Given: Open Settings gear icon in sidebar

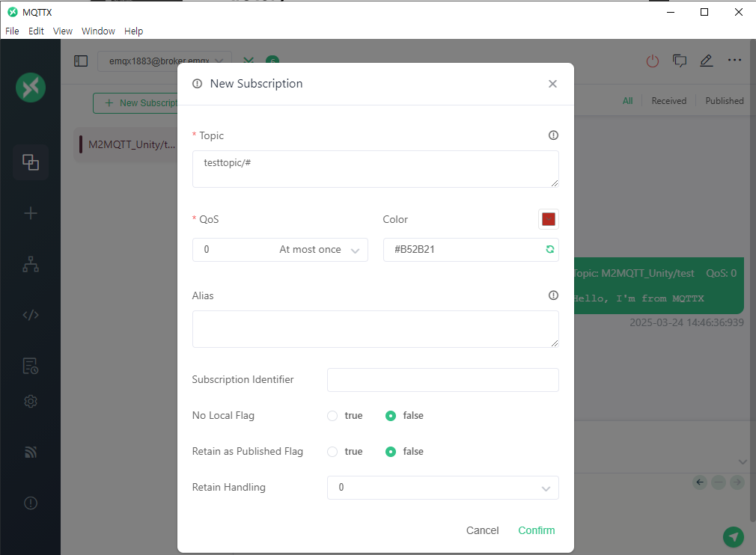Looking at the screenshot, I should click(31, 402).
